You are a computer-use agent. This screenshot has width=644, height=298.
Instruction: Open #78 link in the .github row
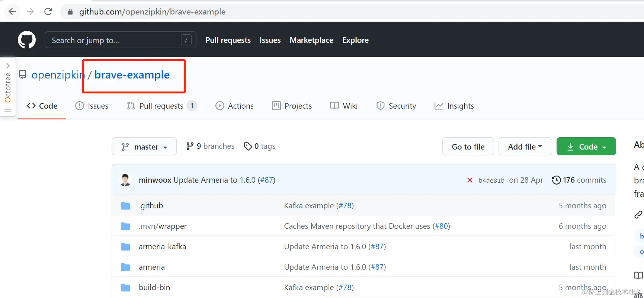coord(345,206)
